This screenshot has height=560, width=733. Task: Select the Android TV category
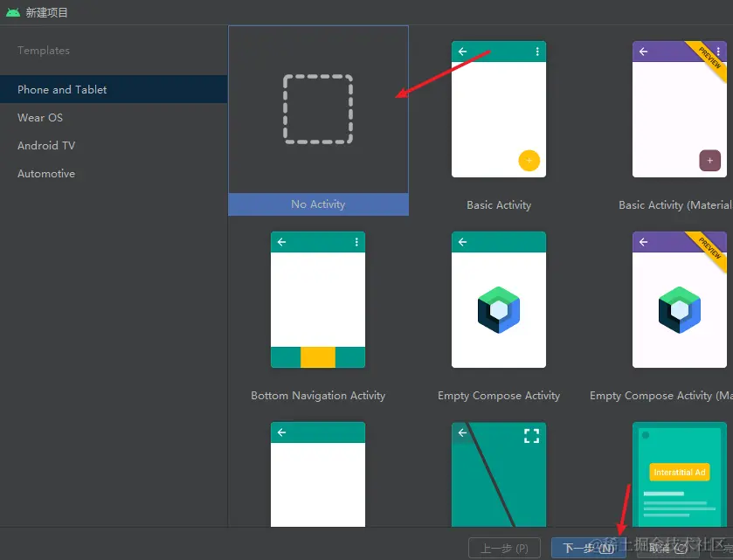pos(114,145)
